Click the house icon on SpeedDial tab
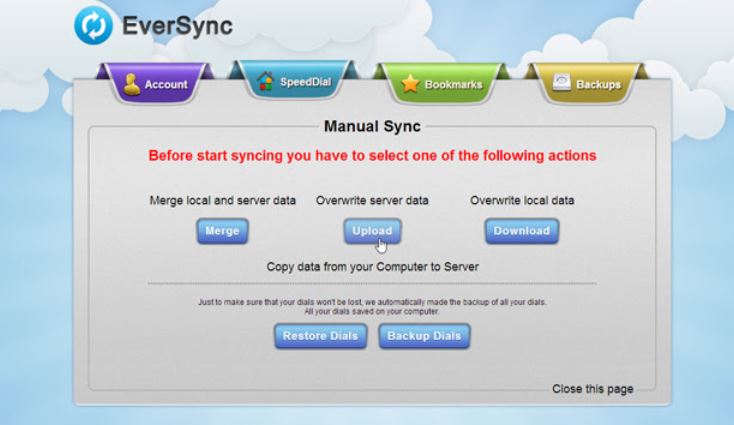Image resolution: width=734 pixels, height=425 pixels. click(265, 81)
